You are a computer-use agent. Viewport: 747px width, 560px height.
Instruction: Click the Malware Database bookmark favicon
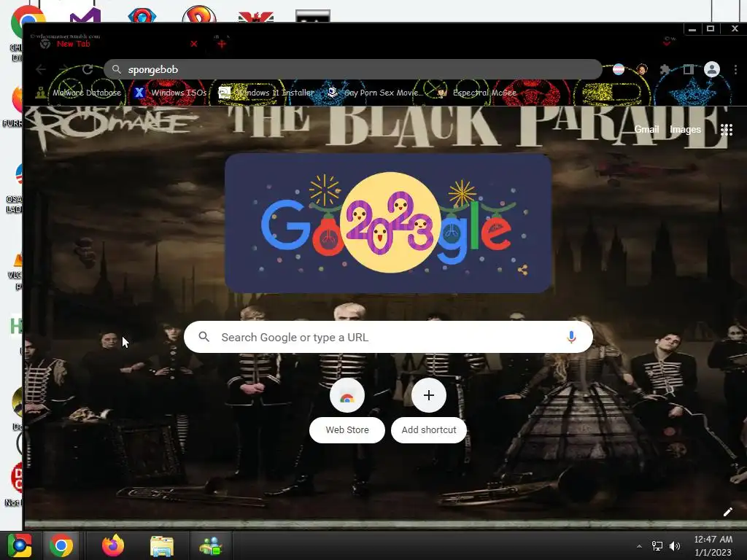pos(41,93)
